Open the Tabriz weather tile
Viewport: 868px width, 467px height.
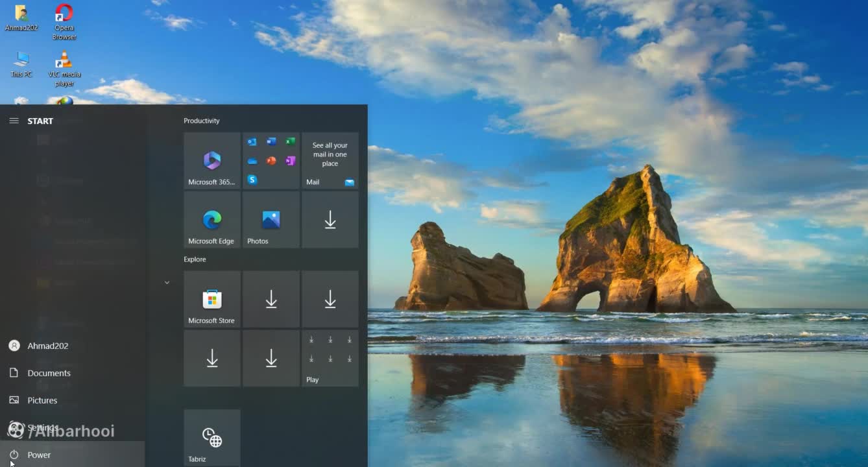(212, 438)
